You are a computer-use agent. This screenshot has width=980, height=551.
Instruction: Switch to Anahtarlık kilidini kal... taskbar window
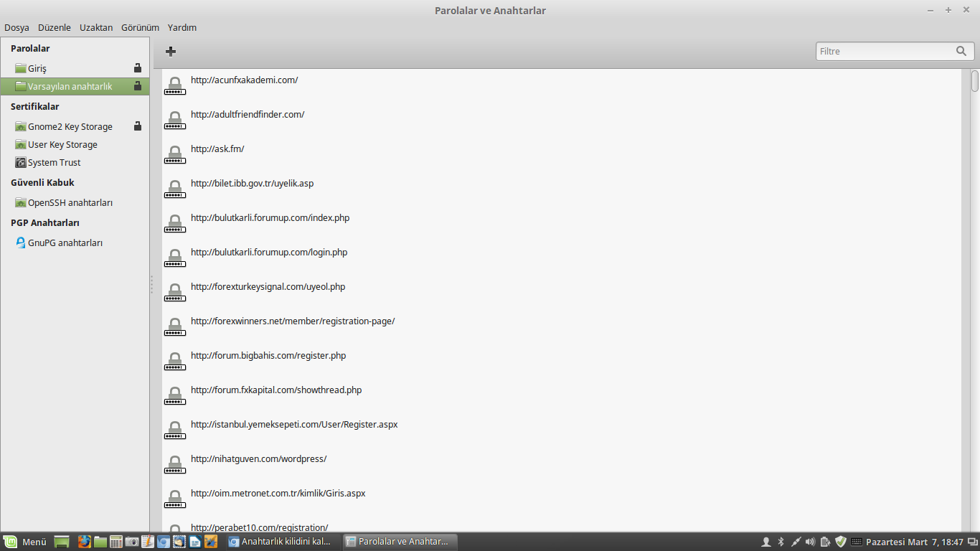tap(282, 542)
